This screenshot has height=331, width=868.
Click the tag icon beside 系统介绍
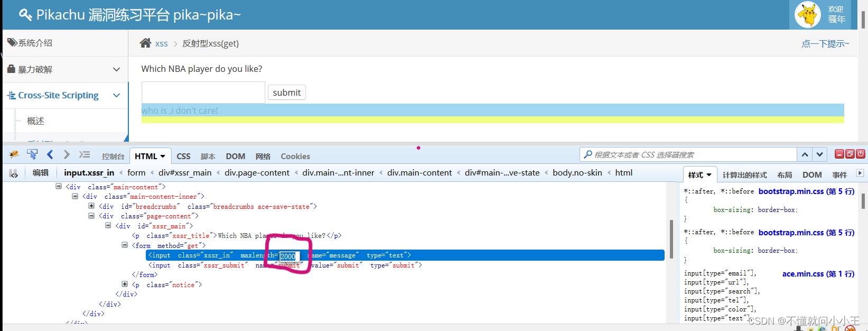coord(12,42)
